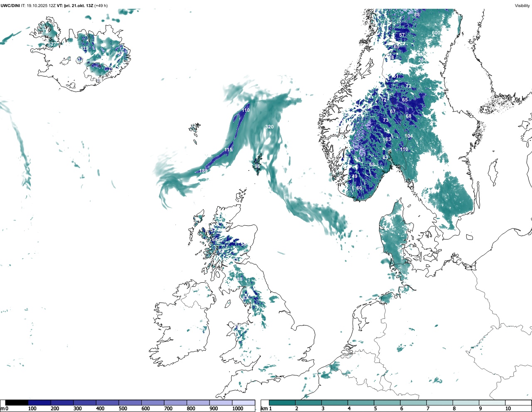Pick the 600–700 m legend swatch

(x=153, y=402)
